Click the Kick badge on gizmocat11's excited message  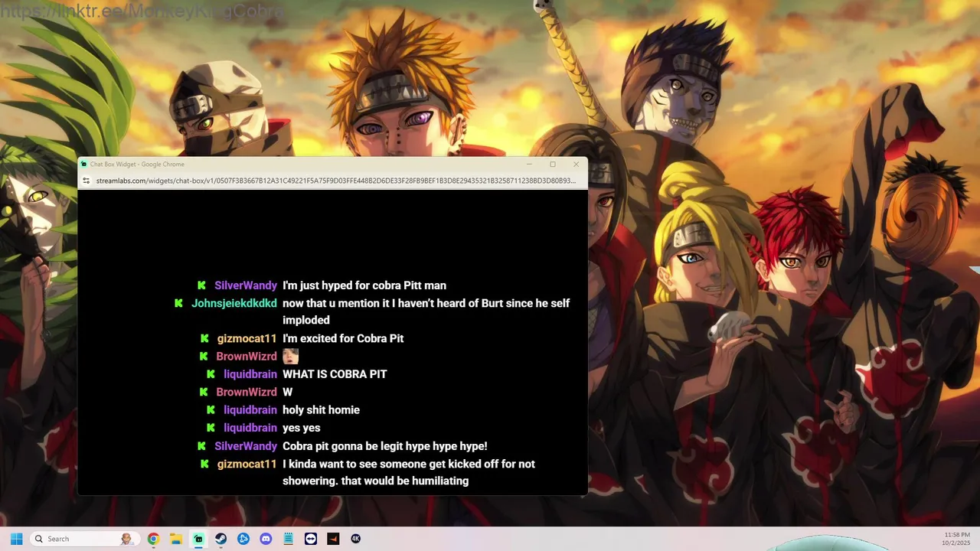tap(204, 338)
